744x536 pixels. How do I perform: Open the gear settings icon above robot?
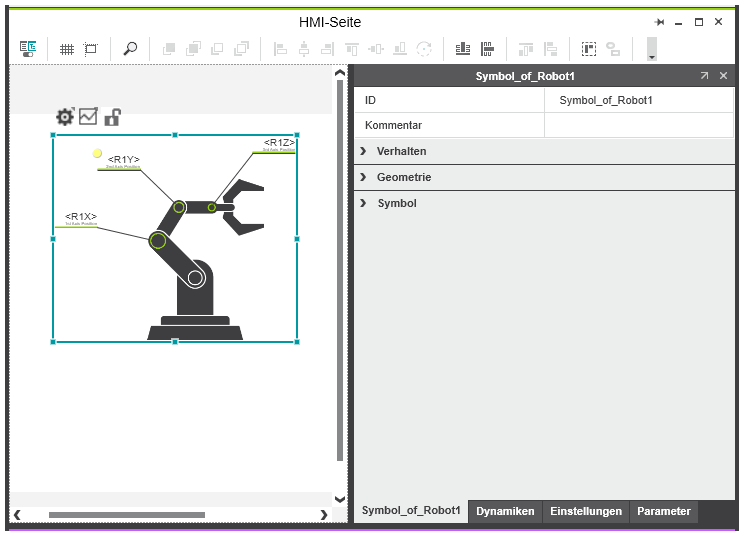[x=65, y=117]
